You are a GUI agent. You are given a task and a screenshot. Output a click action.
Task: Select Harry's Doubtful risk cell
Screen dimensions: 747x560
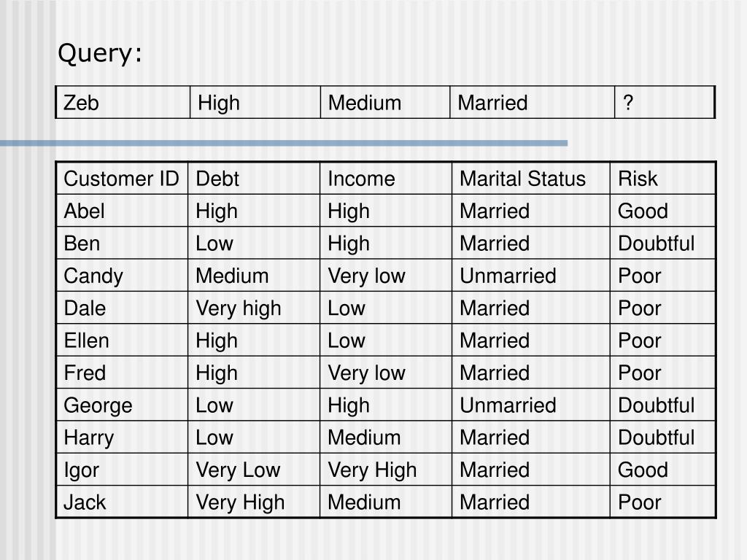pos(662,437)
